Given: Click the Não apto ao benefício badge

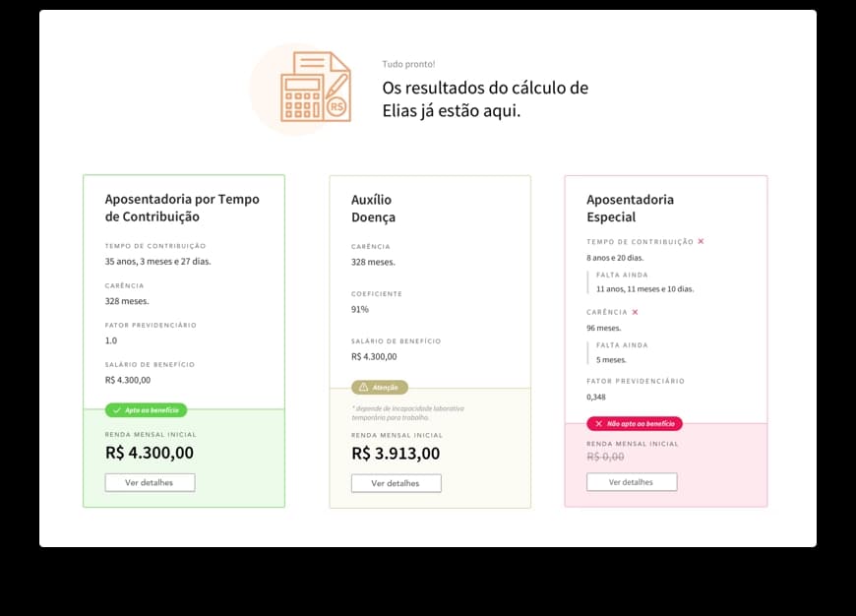Looking at the screenshot, I should point(634,424).
